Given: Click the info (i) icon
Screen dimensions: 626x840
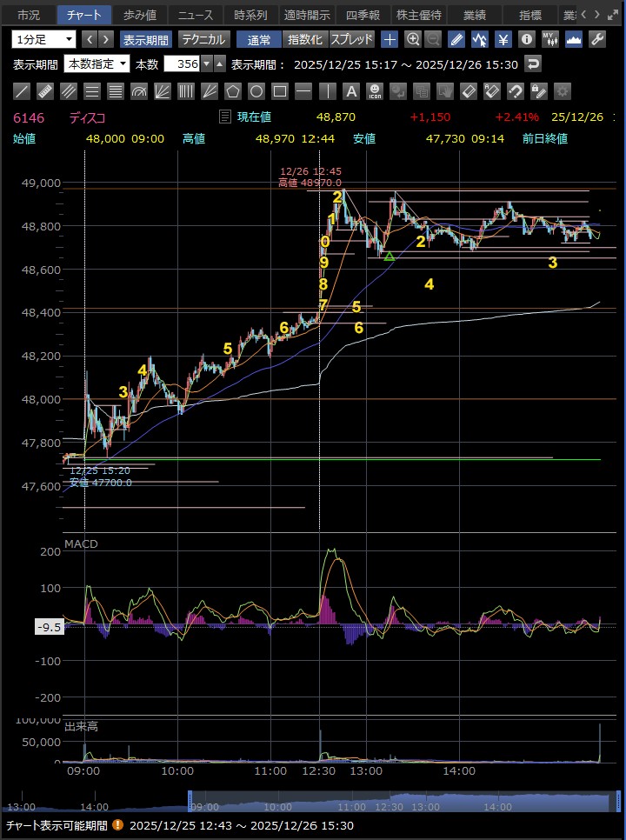Looking at the screenshot, I should click(527, 39).
